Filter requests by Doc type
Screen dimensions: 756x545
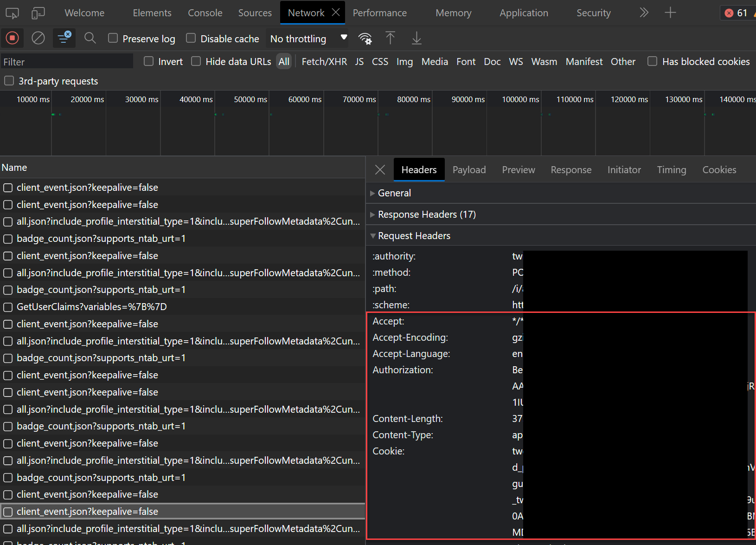[x=492, y=61]
